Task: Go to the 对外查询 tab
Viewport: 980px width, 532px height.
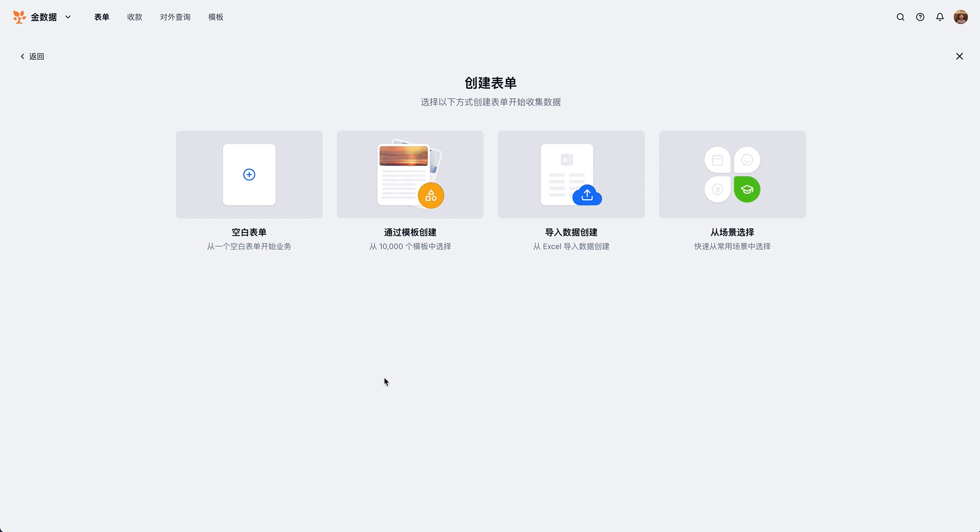Action: coord(175,17)
